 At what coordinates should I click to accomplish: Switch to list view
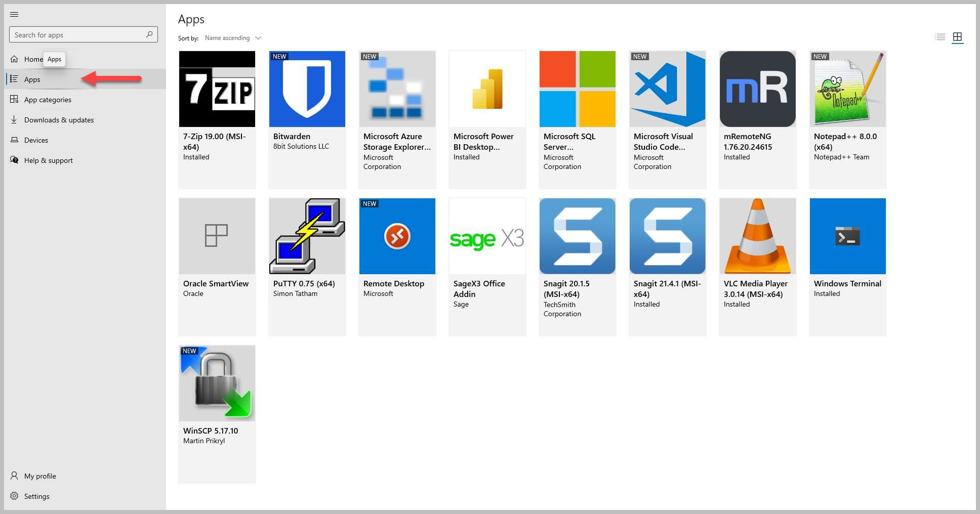940,37
